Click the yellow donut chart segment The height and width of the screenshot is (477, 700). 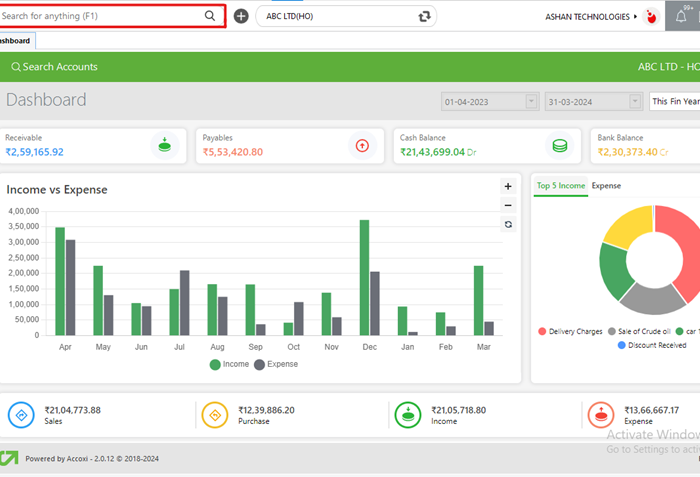click(x=626, y=226)
